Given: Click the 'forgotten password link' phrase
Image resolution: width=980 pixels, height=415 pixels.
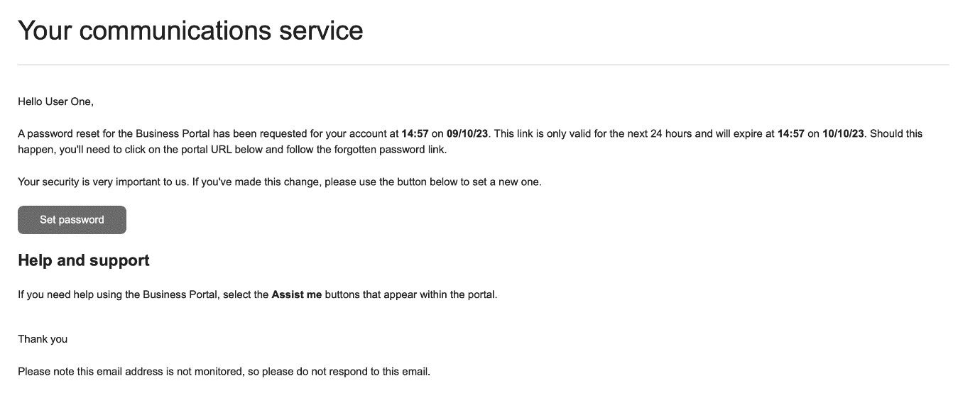Looking at the screenshot, I should (x=391, y=150).
